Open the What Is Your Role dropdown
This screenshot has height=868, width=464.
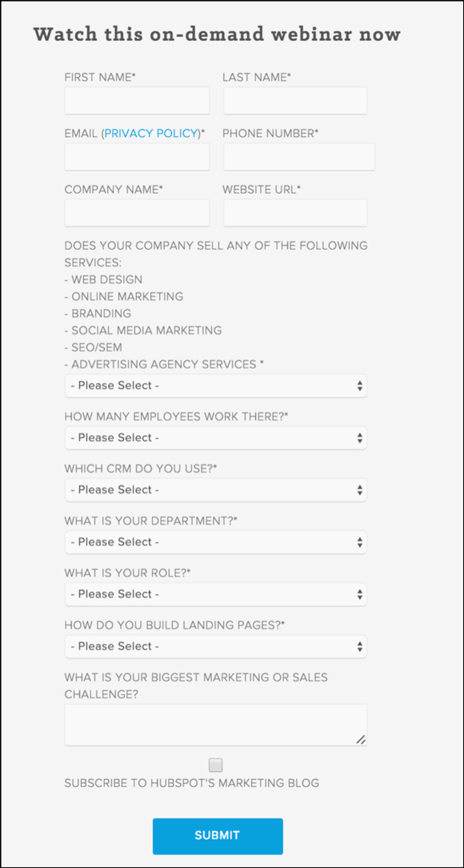point(216,594)
